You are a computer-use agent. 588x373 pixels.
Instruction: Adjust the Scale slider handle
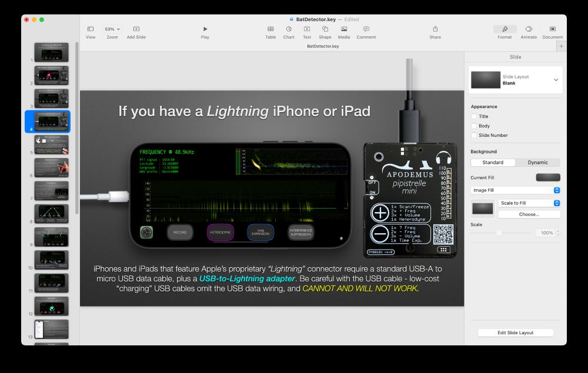point(499,233)
